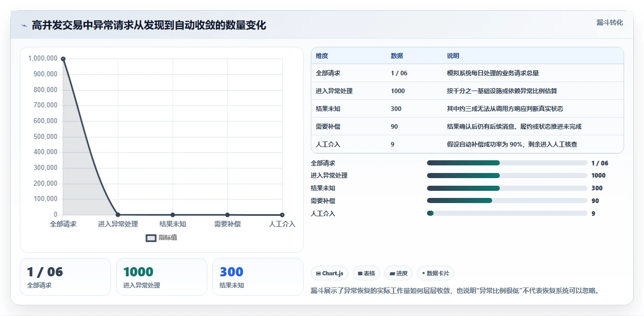
Task: Click table cell 全部请求
Action: pos(328,73)
